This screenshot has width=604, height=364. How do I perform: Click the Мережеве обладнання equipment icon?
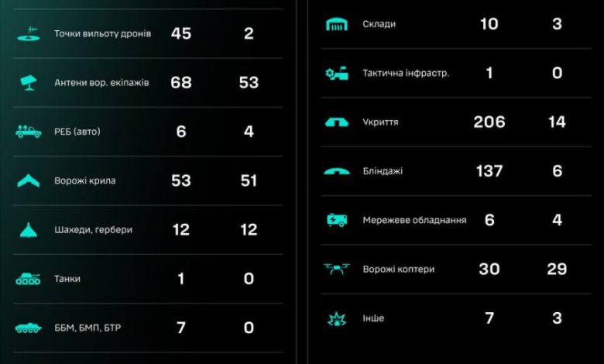(337, 220)
